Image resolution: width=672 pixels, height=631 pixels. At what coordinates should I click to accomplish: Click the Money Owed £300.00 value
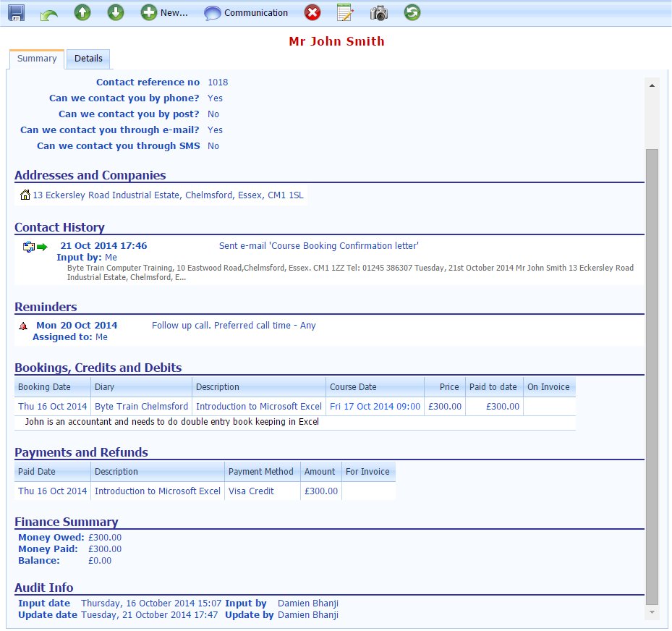click(x=105, y=538)
